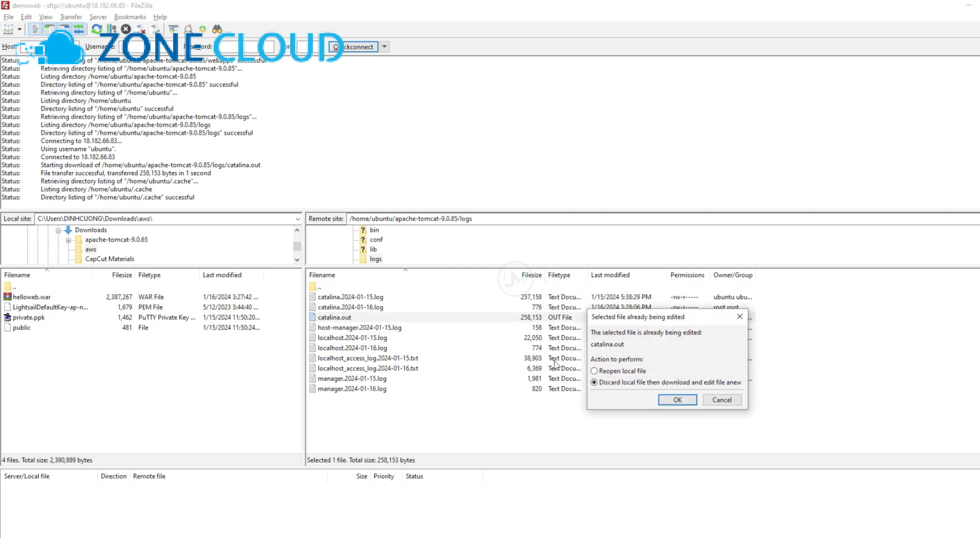Select Discard local file then download radio
This screenshot has height=538, width=980.
pyautogui.click(x=594, y=382)
